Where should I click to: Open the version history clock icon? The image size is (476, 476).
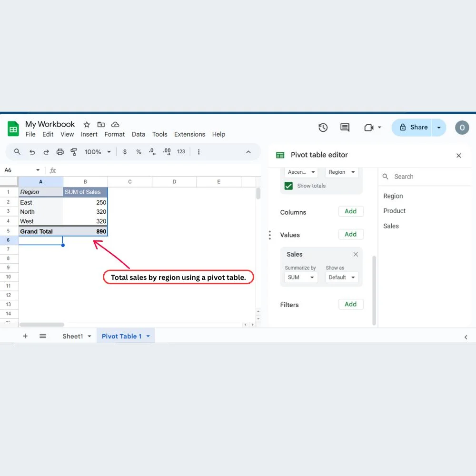(x=323, y=128)
